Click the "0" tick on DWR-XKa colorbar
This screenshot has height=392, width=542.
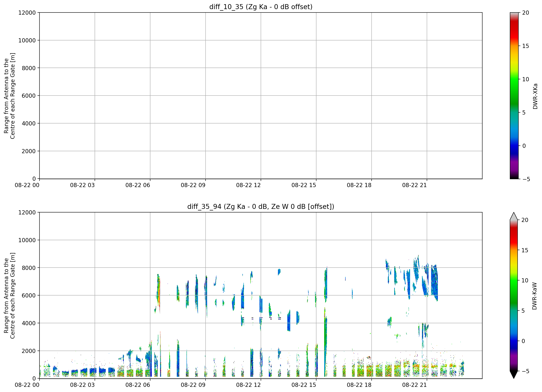click(x=524, y=146)
